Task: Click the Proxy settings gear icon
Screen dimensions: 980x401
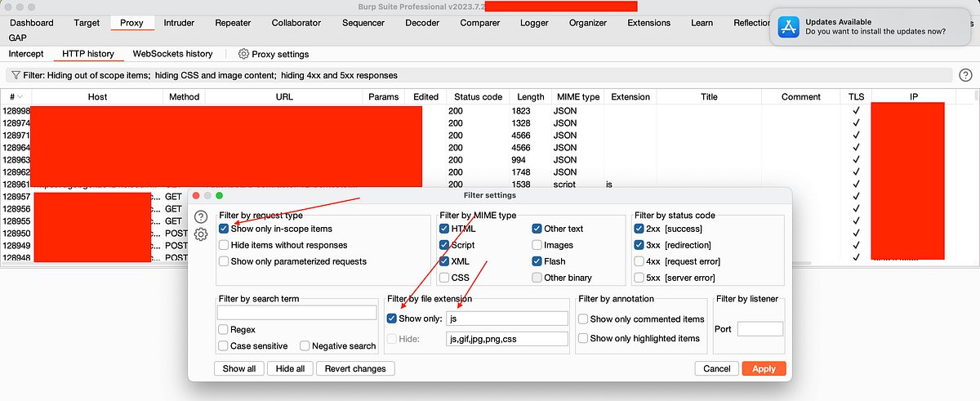Action: 243,54
